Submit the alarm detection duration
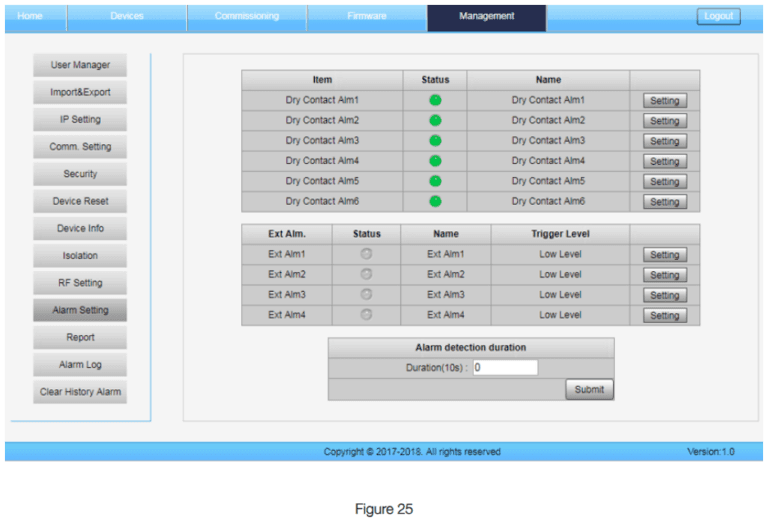 589,390
